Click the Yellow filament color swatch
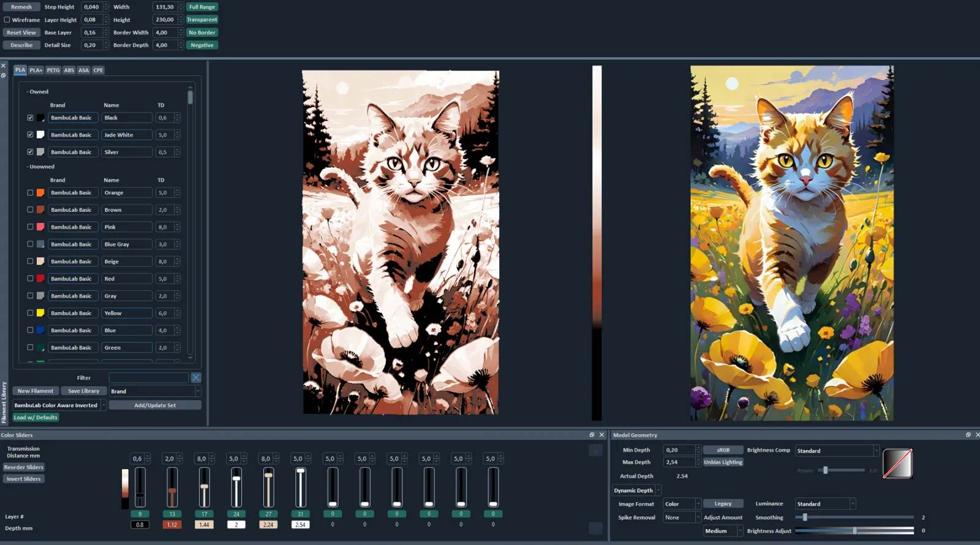This screenshot has height=545, width=980. pos(40,313)
